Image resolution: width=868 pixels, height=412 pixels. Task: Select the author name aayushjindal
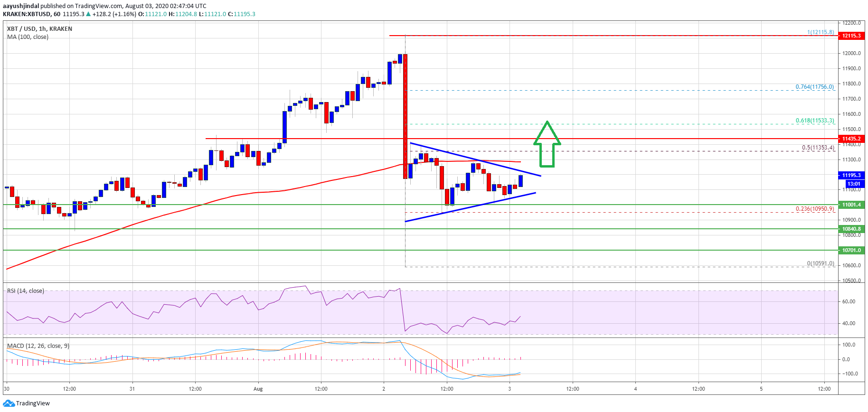(21, 6)
